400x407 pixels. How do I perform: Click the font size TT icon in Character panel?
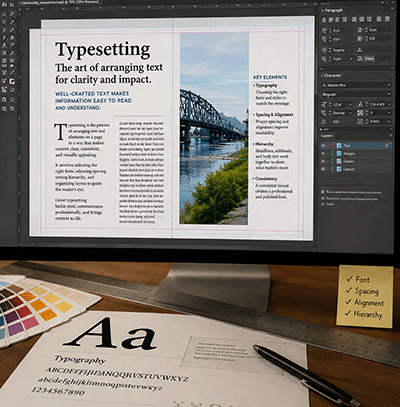324,105
